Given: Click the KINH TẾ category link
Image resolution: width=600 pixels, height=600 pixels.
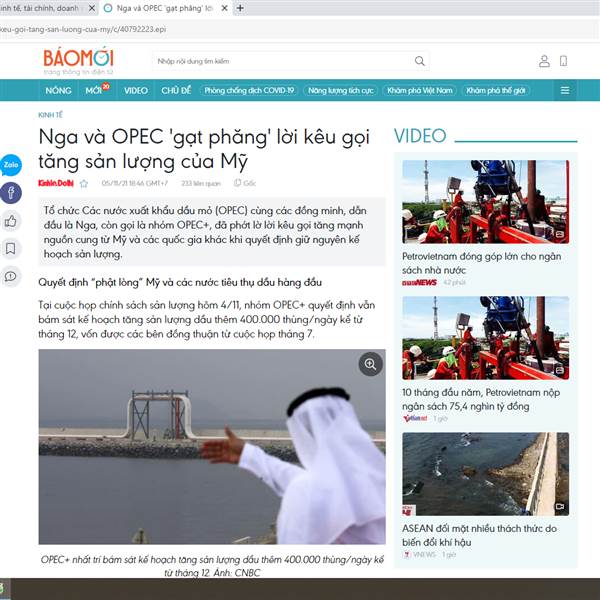Looking at the screenshot, I should point(51,115).
